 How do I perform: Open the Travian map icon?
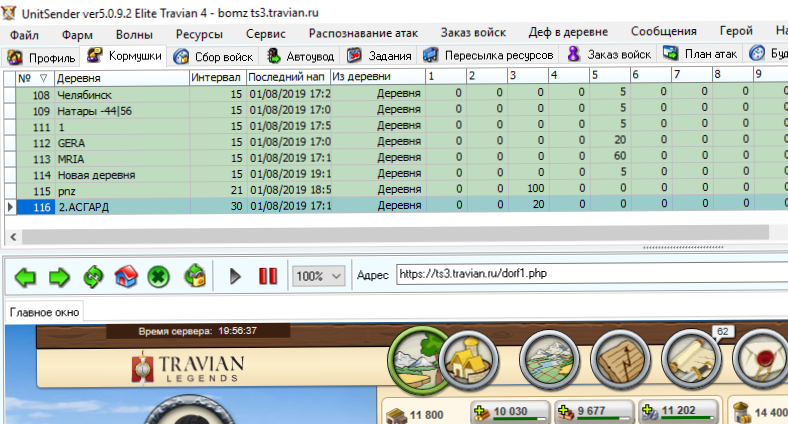(549, 360)
